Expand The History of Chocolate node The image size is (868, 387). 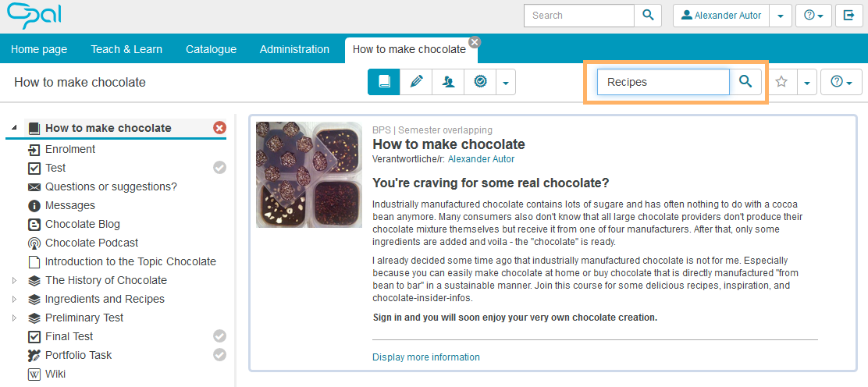click(x=14, y=280)
